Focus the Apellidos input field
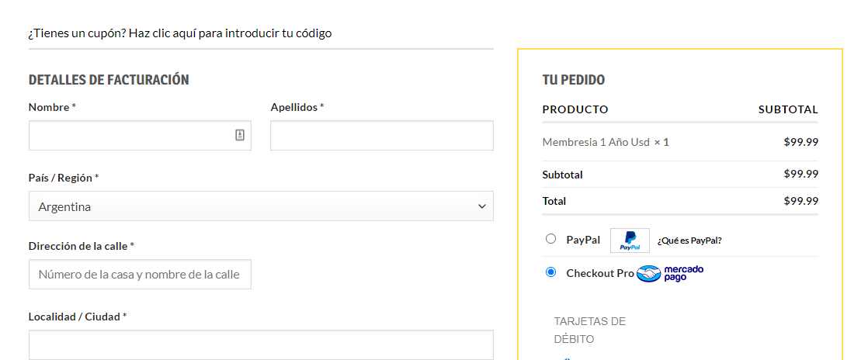 (382, 136)
